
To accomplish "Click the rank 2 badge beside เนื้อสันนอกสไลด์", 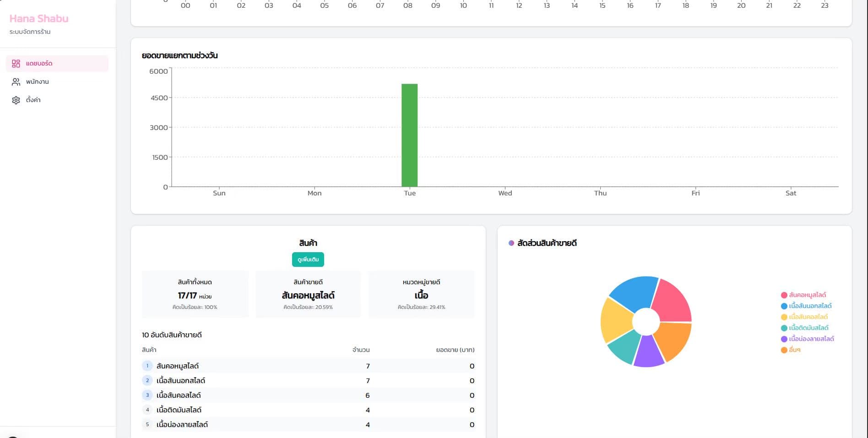I will (x=147, y=380).
